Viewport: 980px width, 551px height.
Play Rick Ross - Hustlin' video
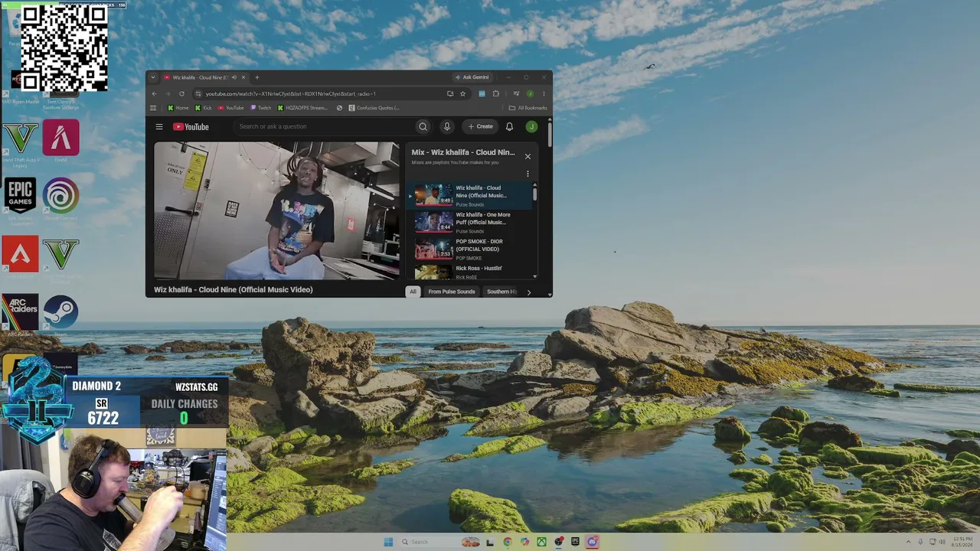470,272
